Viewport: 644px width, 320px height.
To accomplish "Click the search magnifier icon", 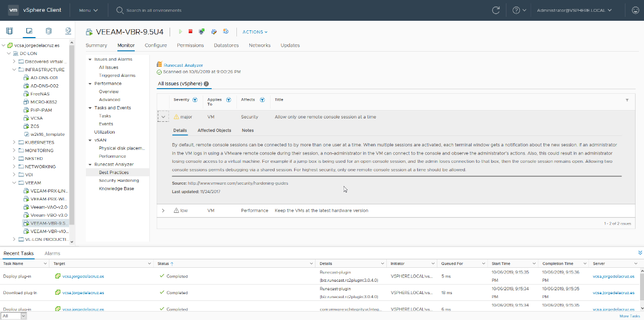I will (x=120, y=10).
